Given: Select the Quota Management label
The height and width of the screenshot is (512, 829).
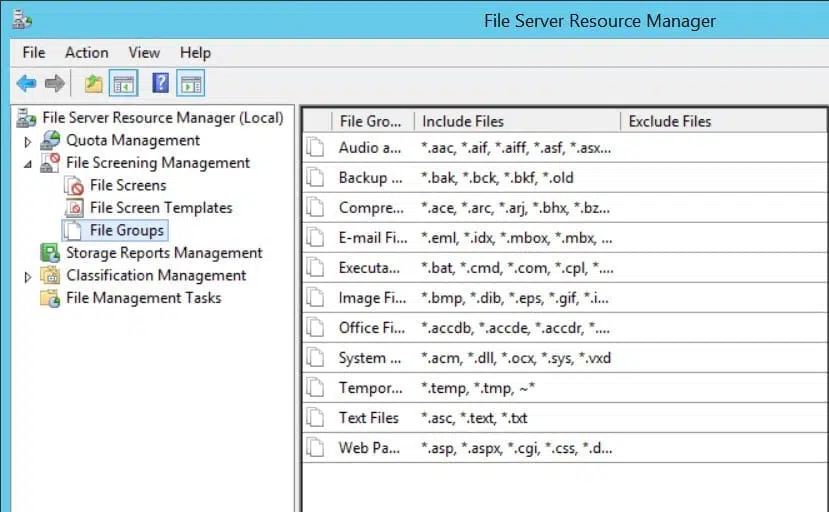Looking at the screenshot, I should point(133,140).
